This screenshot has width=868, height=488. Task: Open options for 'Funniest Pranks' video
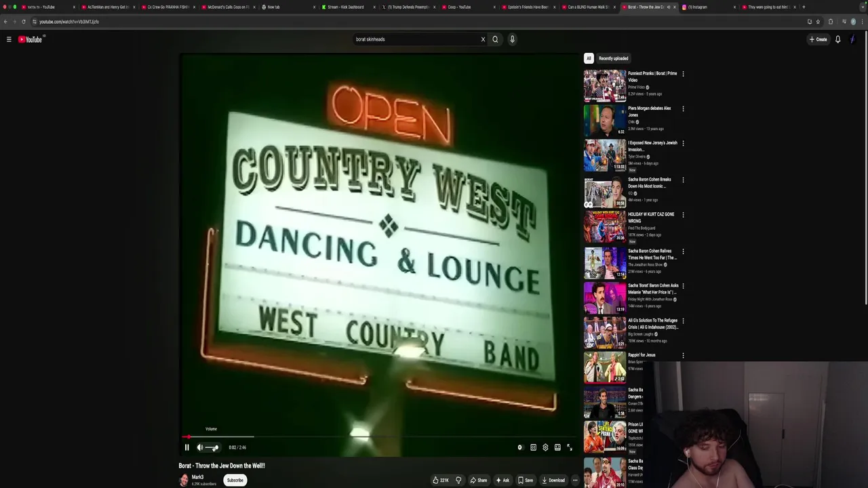pos(683,74)
